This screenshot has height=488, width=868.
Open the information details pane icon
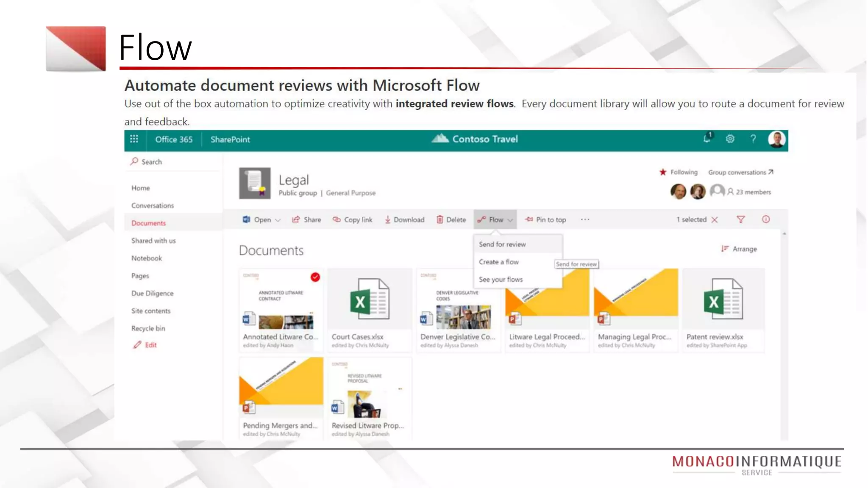[765, 219]
